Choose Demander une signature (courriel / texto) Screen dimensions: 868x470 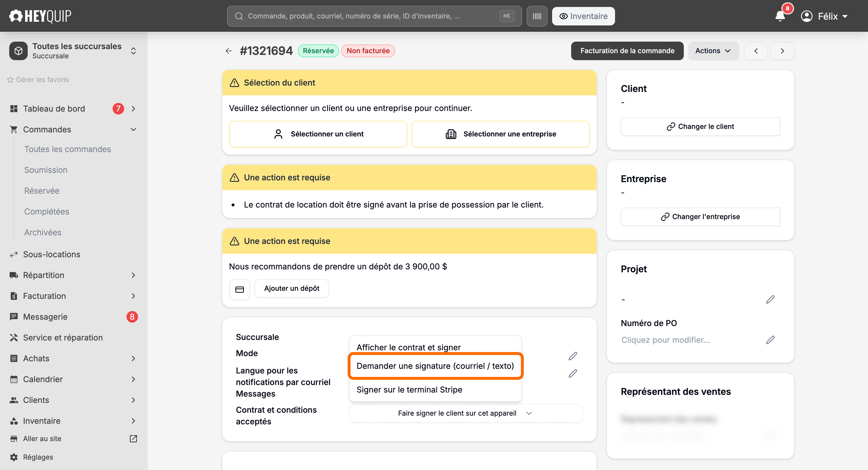pos(435,366)
